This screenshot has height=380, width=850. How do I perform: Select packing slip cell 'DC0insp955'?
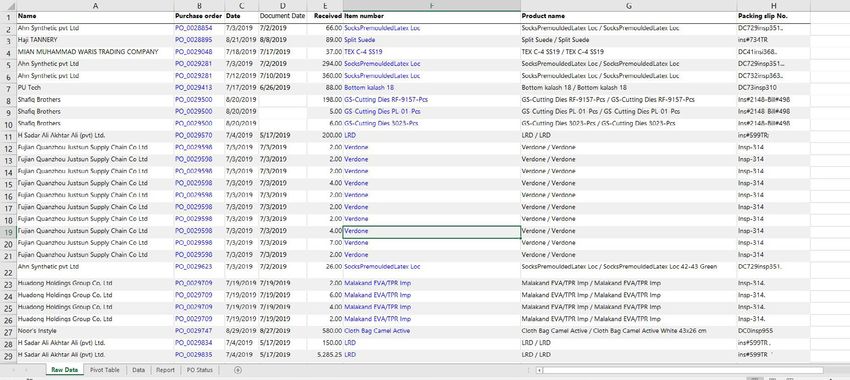pyautogui.click(x=774, y=330)
